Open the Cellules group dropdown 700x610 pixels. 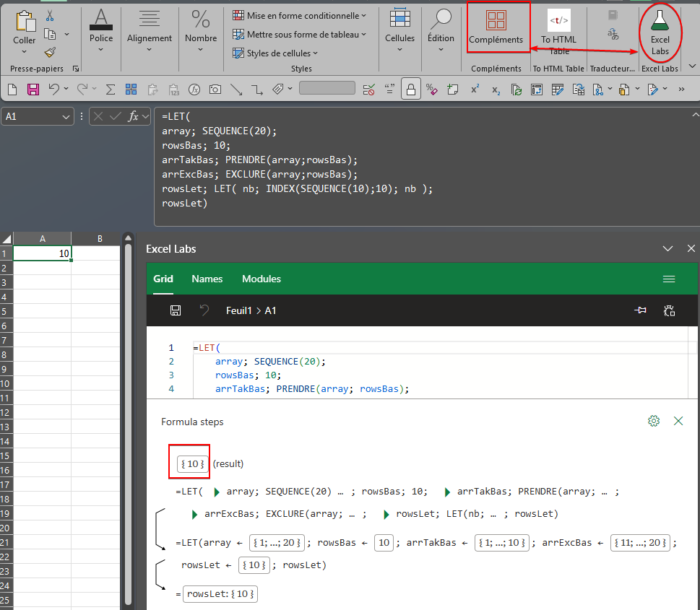399,50
